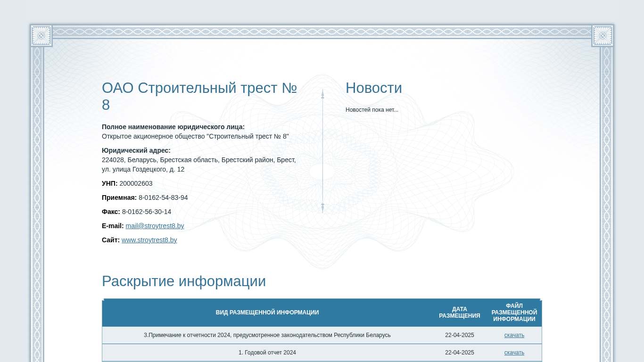Download the 2024 reporting note file
This screenshot has height=362, width=644.
point(514,335)
